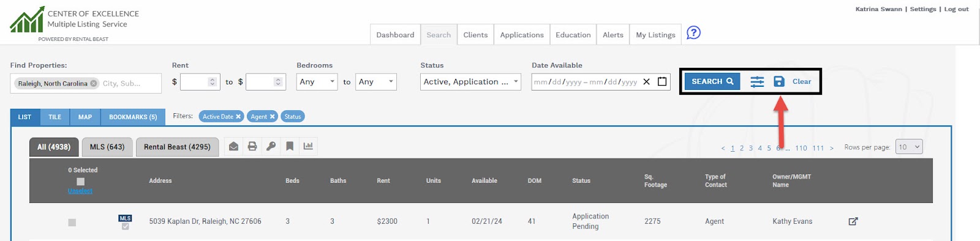Click the MLS badge on Kaplan Dr row
This screenshot has width=980, height=241.
click(125, 218)
